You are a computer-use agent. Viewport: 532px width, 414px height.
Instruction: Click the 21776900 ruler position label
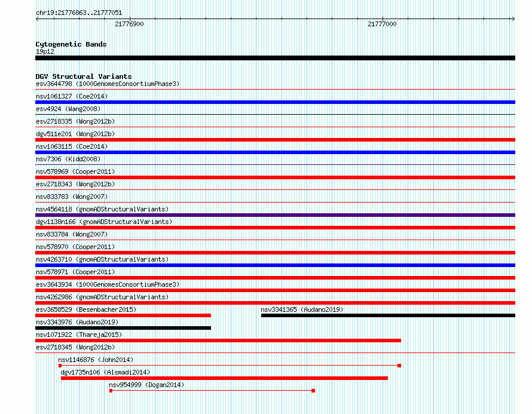[x=129, y=24]
